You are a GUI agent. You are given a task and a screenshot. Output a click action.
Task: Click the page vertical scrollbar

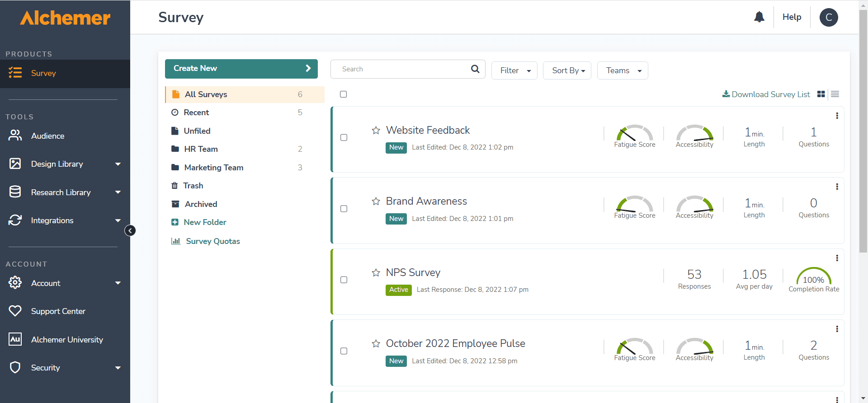863,131
